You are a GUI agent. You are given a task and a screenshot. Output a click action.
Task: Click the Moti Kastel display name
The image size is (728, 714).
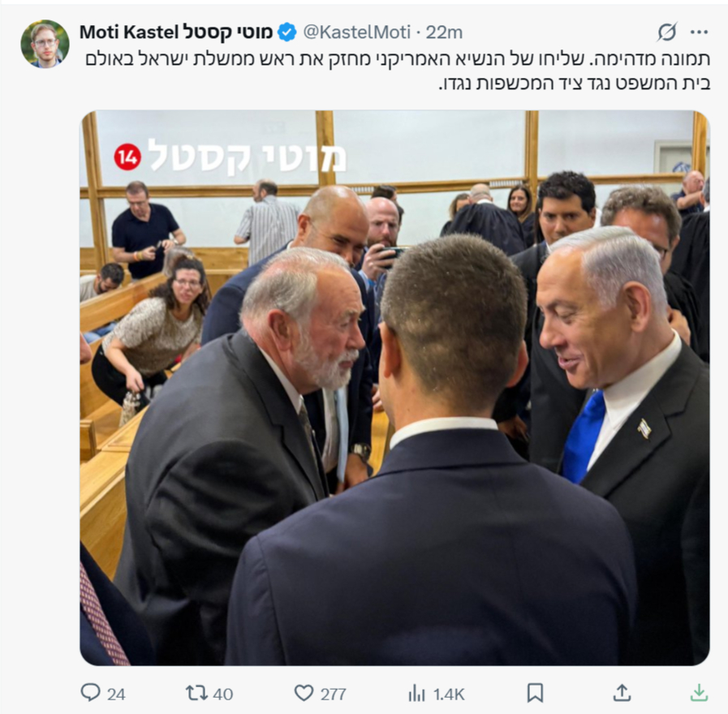pyautogui.click(x=175, y=32)
